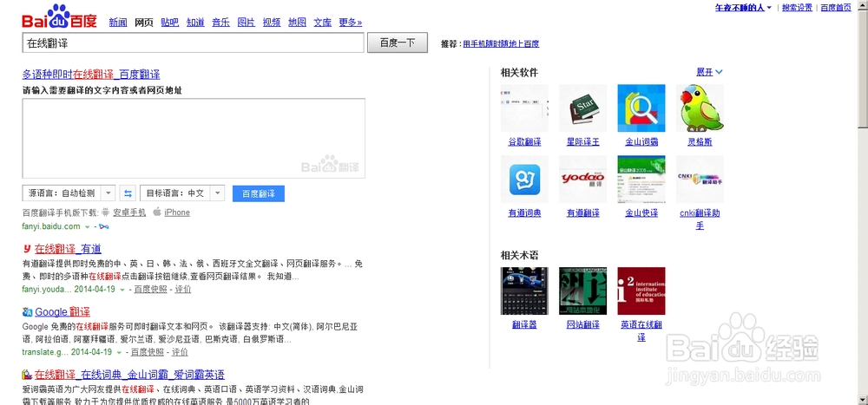Focus the search box containing 在线翻译

pyautogui.click(x=193, y=42)
